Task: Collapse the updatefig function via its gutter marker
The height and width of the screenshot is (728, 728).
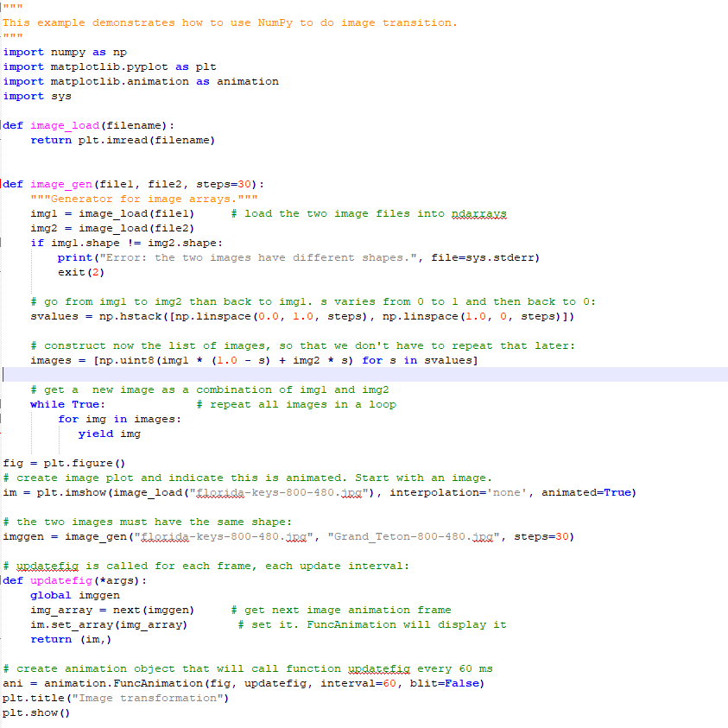Action: pyautogui.click(x=3, y=580)
